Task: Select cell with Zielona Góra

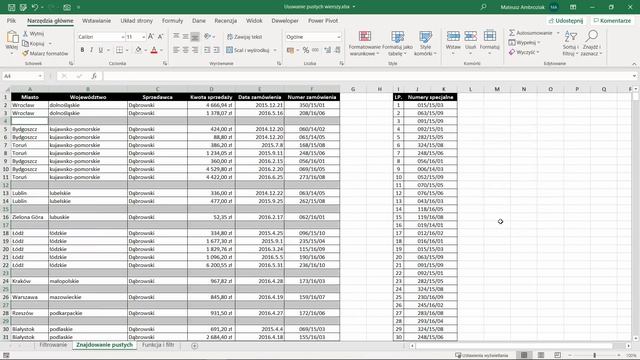Action: [x=29, y=217]
